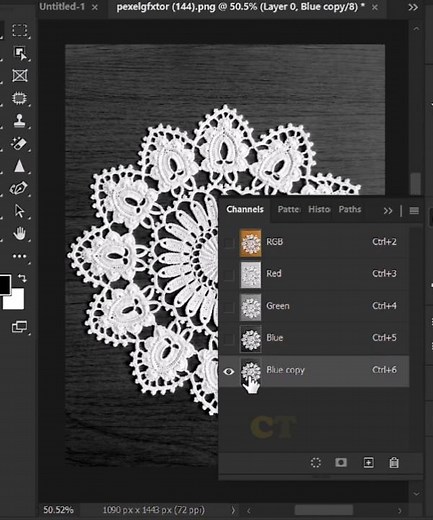Viewport: 433px width, 520px height.
Task: Show the Blue channel visibility
Action: [229, 339]
